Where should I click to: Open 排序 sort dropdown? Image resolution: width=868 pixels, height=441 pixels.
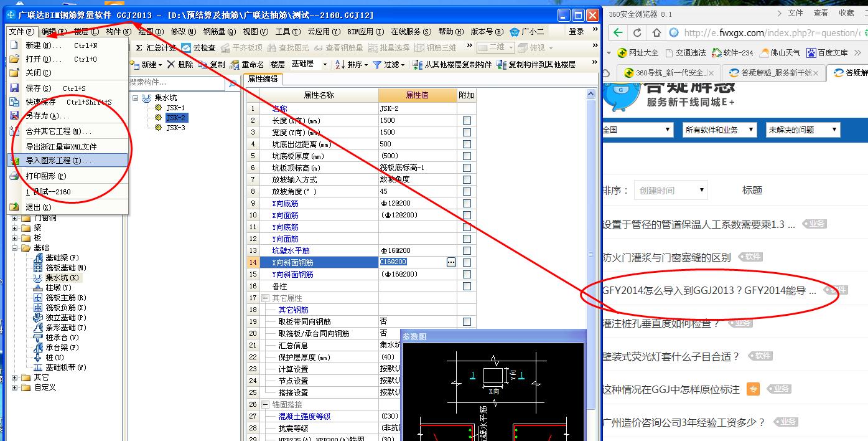pos(352,64)
